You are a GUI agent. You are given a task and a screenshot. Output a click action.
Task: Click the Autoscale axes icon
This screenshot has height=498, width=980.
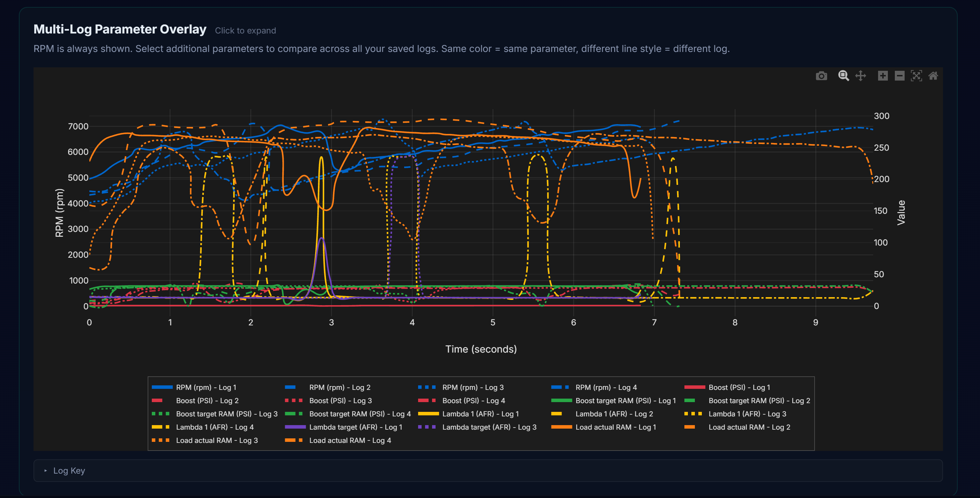pos(916,76)
